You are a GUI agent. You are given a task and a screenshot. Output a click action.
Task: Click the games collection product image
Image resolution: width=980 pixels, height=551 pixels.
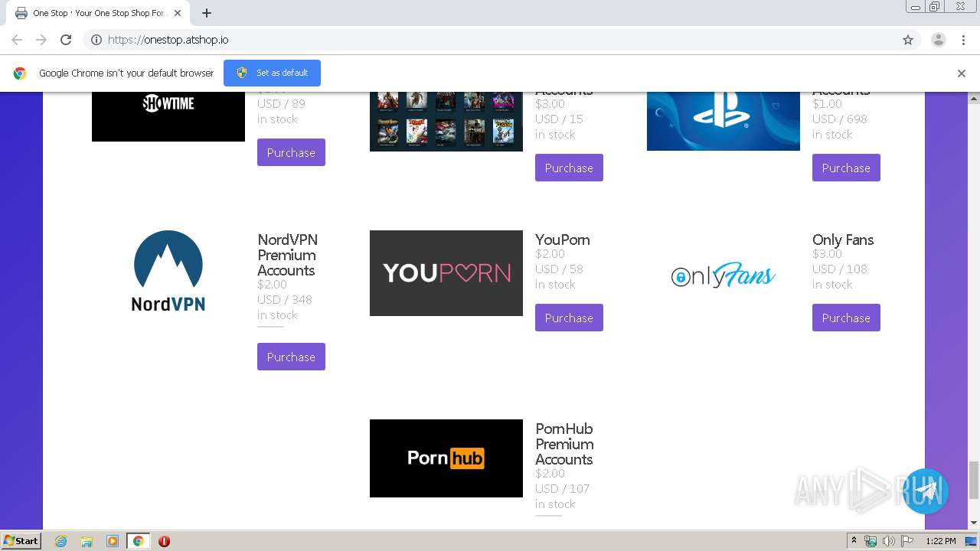pos(446,121)
